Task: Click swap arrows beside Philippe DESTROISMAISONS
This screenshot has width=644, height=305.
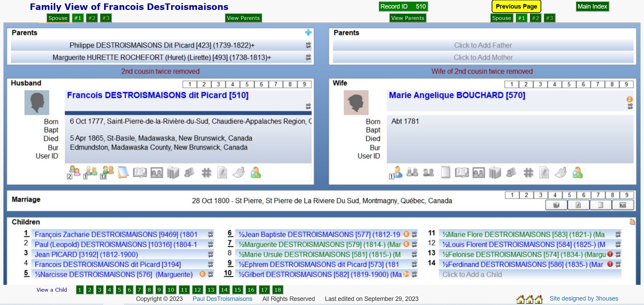Action: pyautogui.click(x=308, y=45)
